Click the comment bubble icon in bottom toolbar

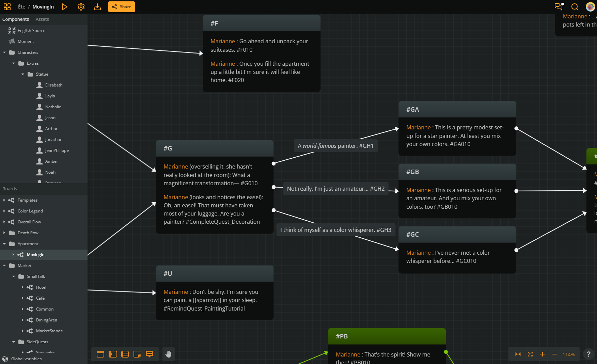150,354
